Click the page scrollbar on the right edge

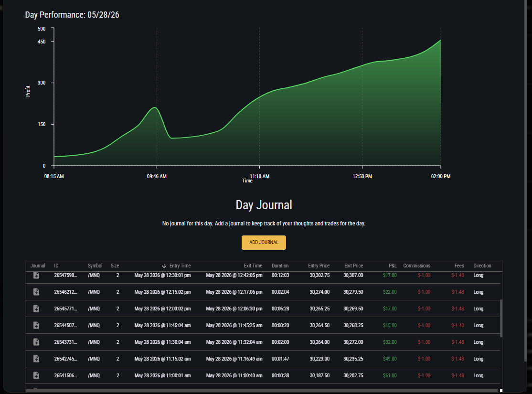526,181
